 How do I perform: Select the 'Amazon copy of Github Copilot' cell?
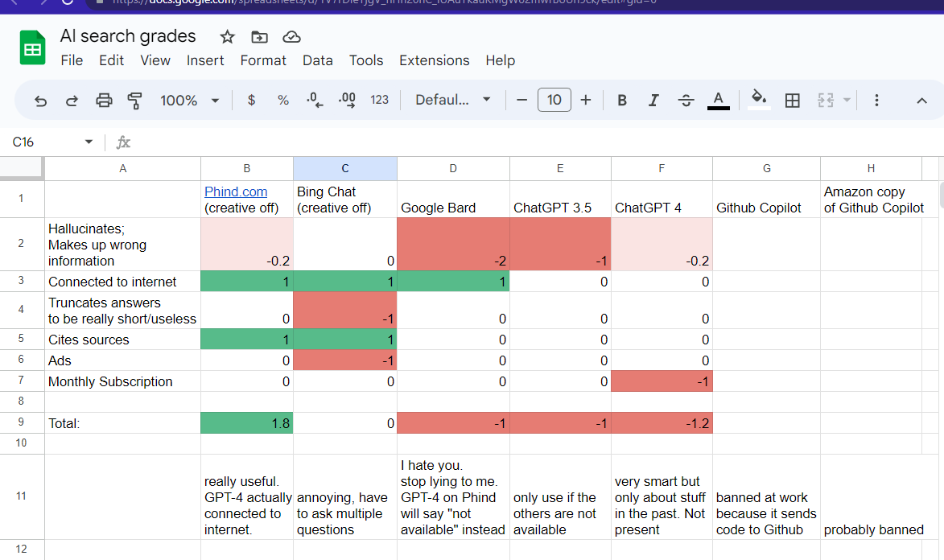871,200
